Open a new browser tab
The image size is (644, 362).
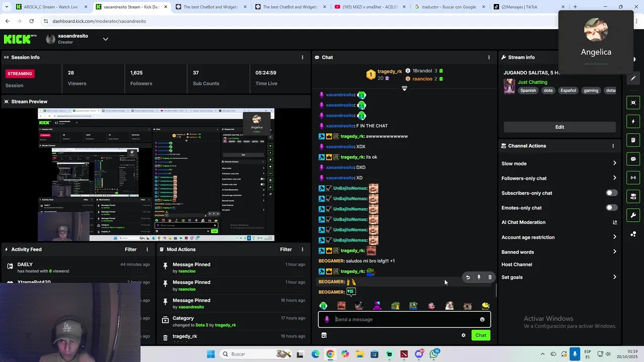[575, 7]
